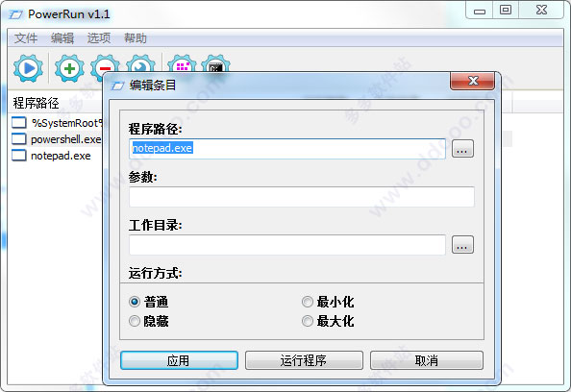The height and width of the screenshot is (392, 571).
Task: Select the 隐藏 run mode radio button
Action: click(x=135, y=321)
